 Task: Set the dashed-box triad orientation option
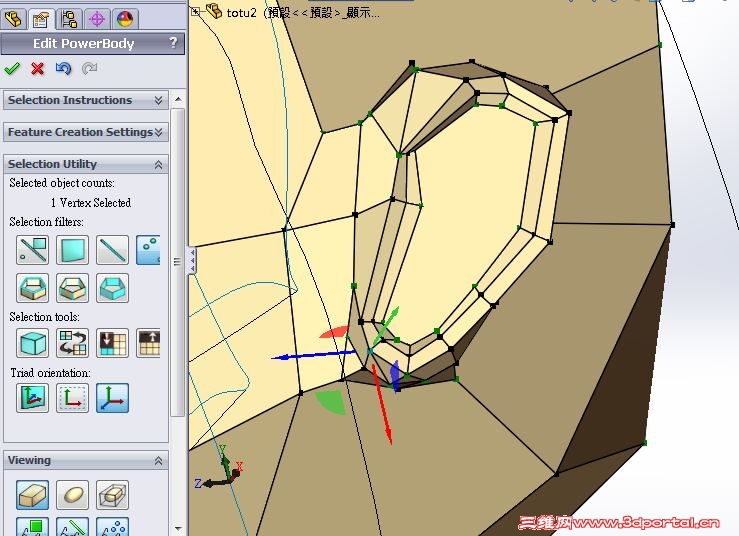tap(73, 398)
